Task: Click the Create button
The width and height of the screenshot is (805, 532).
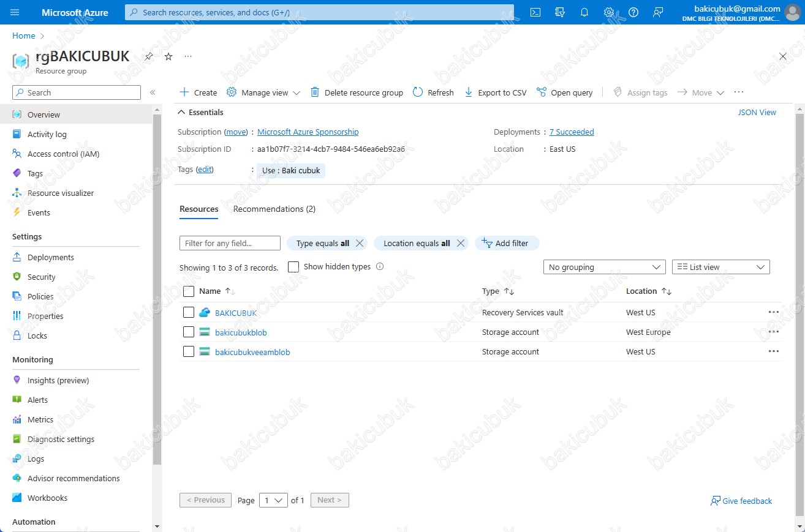Action: (198, 92)
